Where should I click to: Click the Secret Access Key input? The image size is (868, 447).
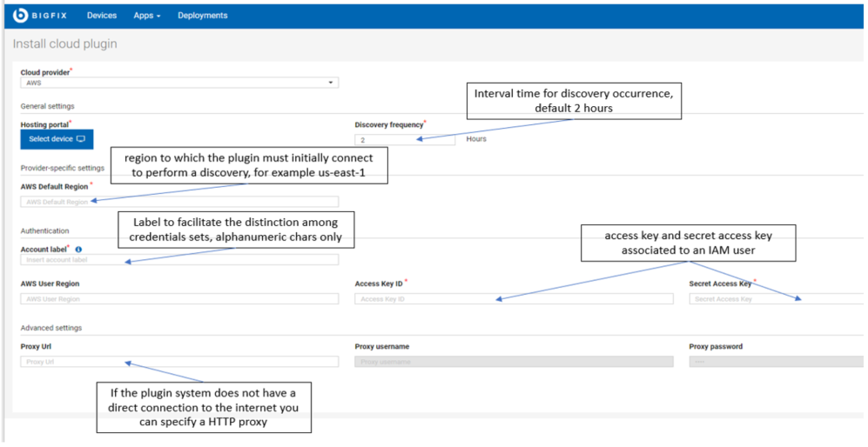(776, 299)
